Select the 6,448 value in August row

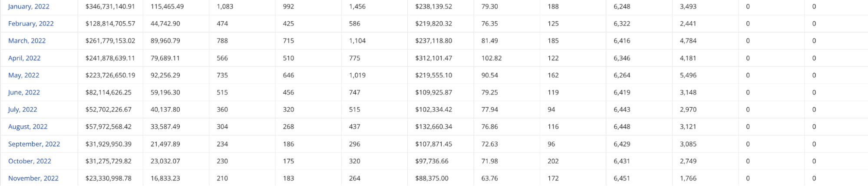point(622,127)
